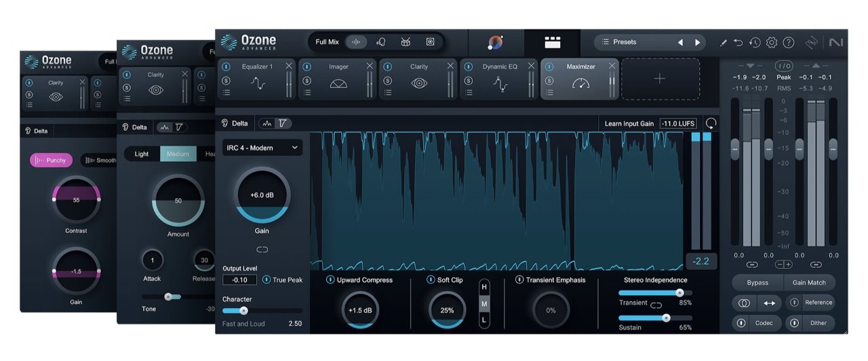Screen dimensions: 868x361
Task: Toggle Upward Compress power button
Action: click(330, 280)
